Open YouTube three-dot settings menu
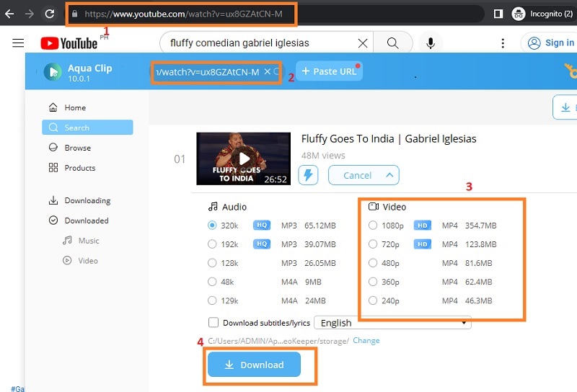Screen dimensions: 577x392 503,43
